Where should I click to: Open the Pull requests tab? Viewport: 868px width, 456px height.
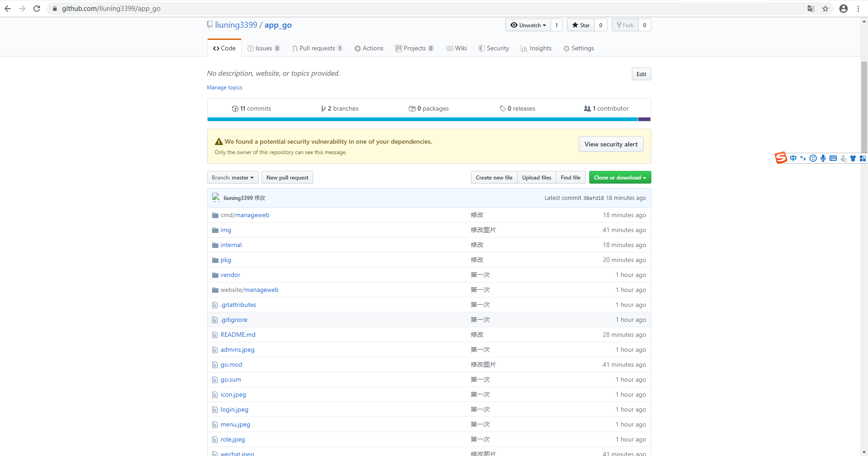pyautogui.click(x=317, y=48)
